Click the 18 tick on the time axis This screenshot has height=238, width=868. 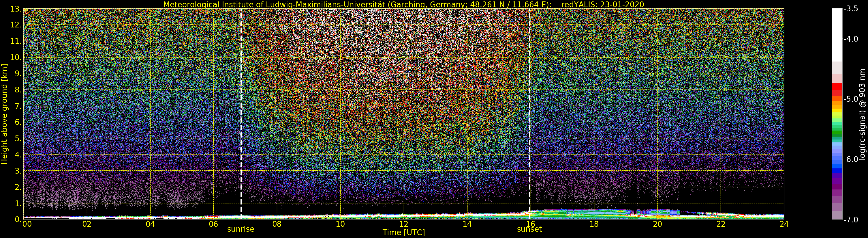pyautogui.click(x=594, y=224)
